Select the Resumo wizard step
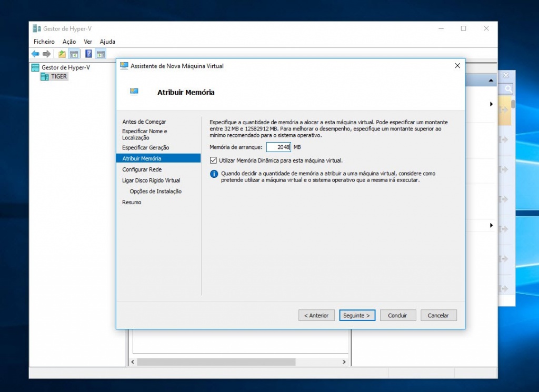The image size is (539, 392). (132, 202)
